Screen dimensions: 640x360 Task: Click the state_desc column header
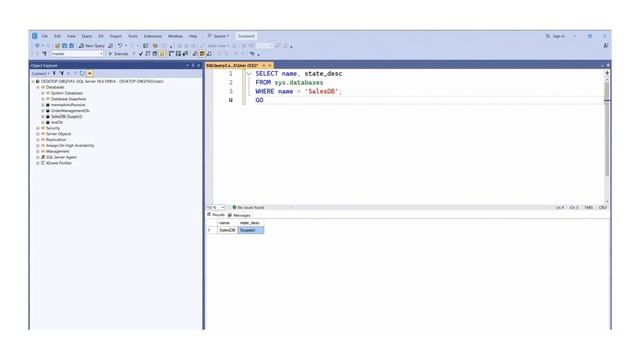point(250,223)
